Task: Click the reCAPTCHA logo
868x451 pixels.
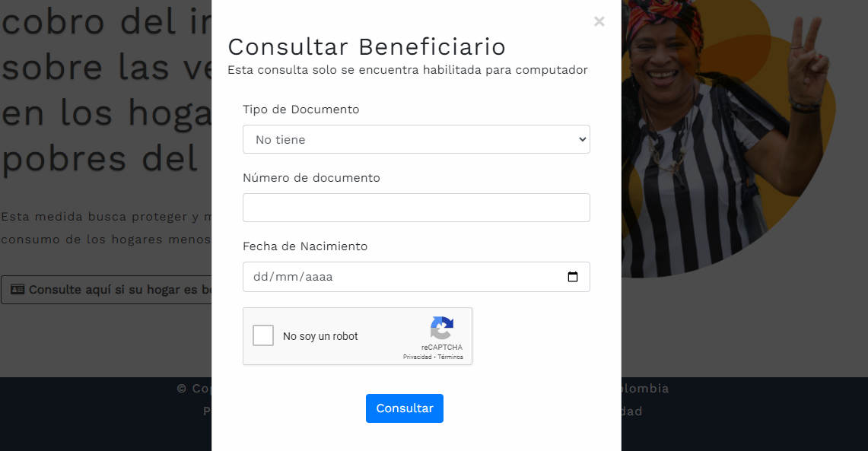Action: [x=442, y=329]
